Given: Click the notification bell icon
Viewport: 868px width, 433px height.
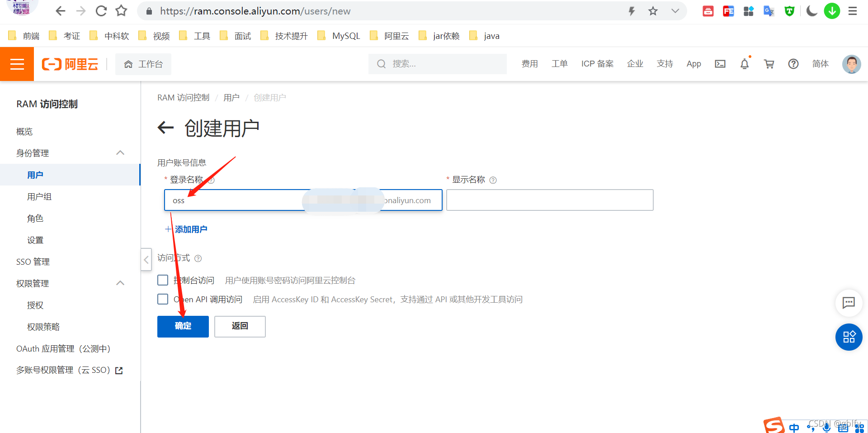Looking at the screenshot, I should 745,64.
